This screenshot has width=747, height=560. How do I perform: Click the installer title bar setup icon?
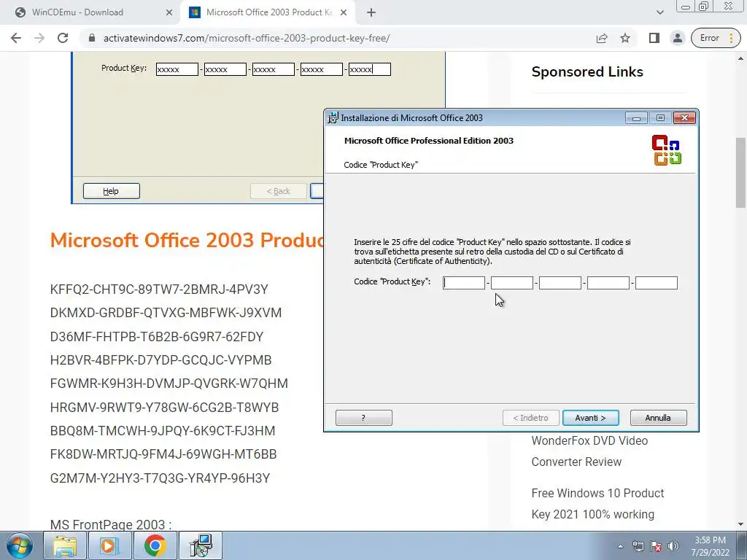tap(333, 117)
